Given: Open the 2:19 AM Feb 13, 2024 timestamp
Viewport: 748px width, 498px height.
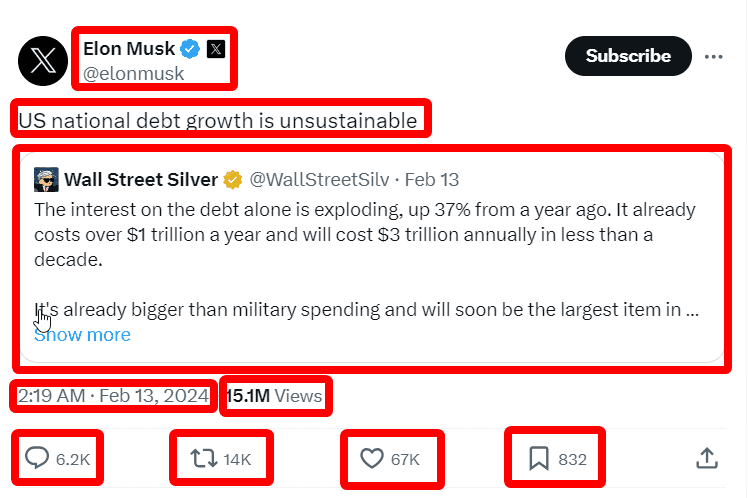Looking at the screenshot, I should (114, 396).
